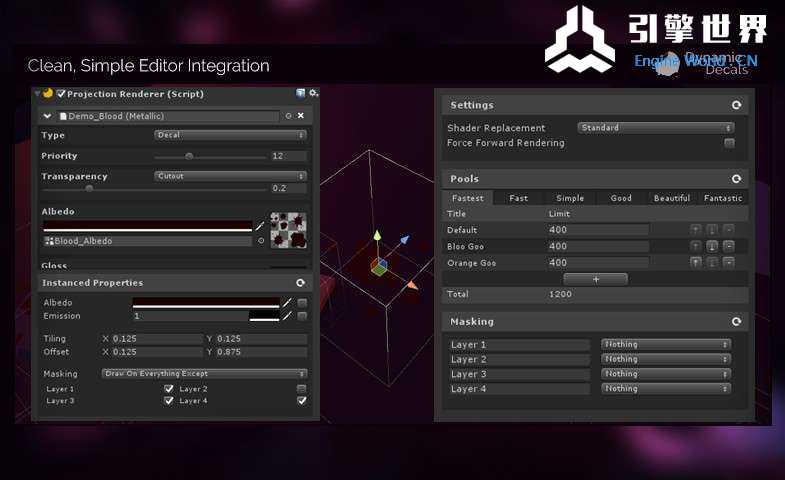Viewport: 785px width, 480px height.
Task: Open the Projection Renderer help book icon
Action: (300, 93)
